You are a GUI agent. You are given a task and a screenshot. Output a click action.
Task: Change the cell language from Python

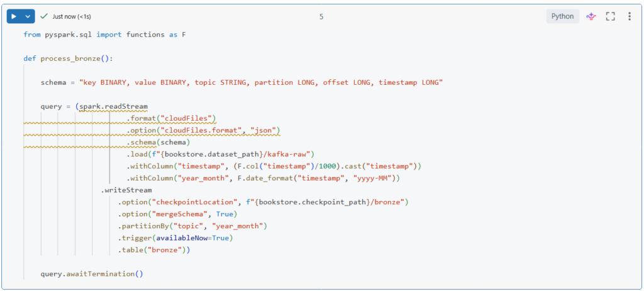[x=562, y=16]
